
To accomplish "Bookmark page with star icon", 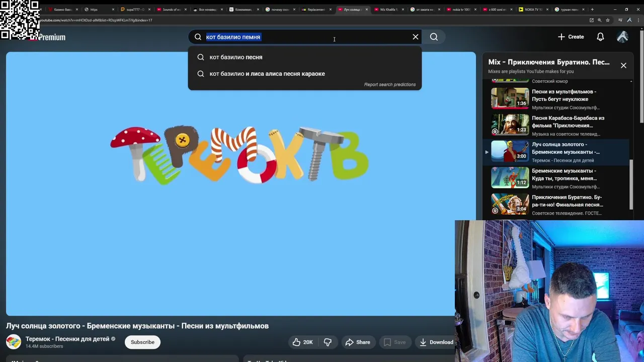I will click(608, 20).
